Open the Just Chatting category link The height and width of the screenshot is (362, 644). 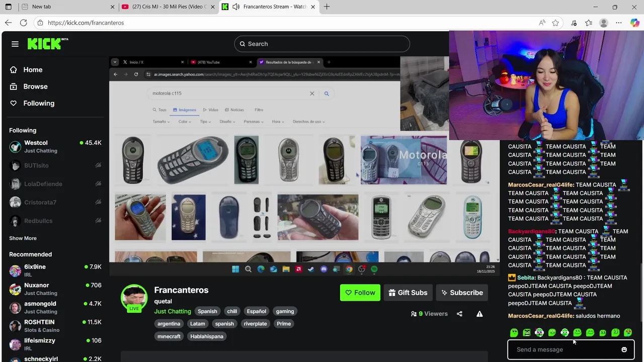173,311
